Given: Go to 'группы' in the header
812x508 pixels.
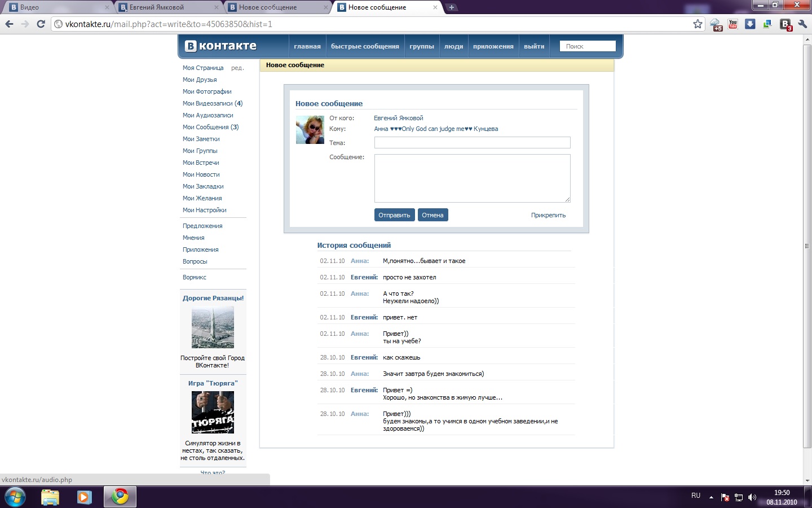Looking at the screenshot, I should point(422,46).
